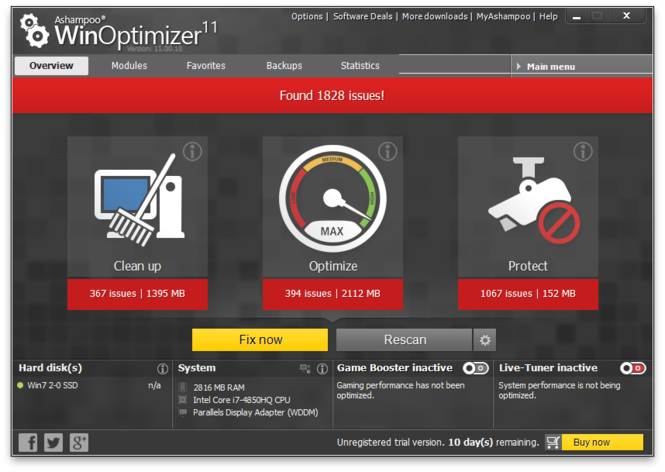The height and width of the screenshot is (472, 665).
Task: Select the Win7 2-0 SSD disk entry
Action: click(53, 385)
